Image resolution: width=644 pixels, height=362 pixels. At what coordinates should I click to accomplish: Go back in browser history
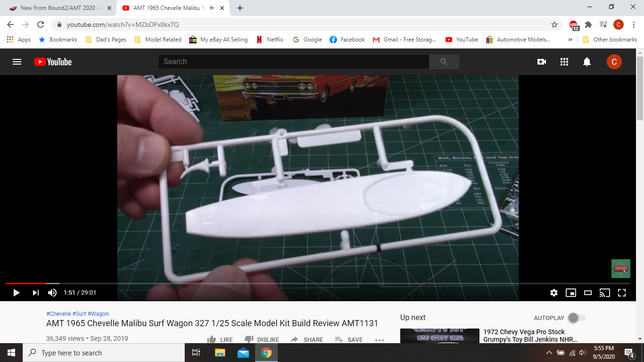click(x=10, y=25)
